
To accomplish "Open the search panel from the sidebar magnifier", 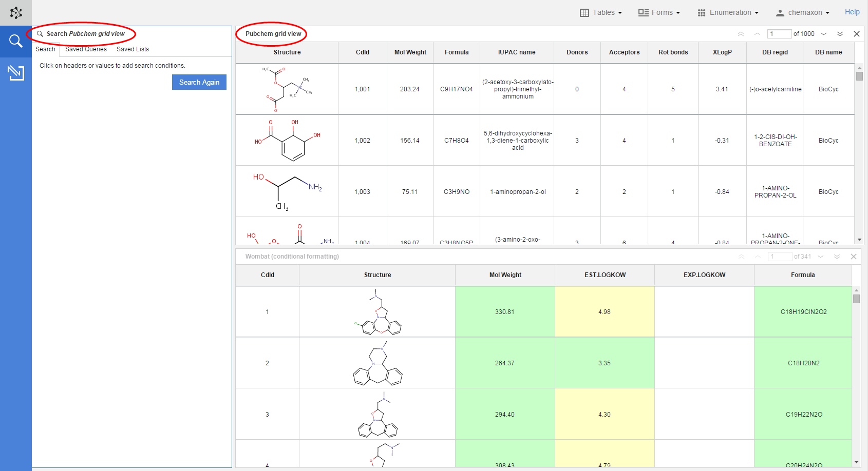I will click(x=16, y=41).
